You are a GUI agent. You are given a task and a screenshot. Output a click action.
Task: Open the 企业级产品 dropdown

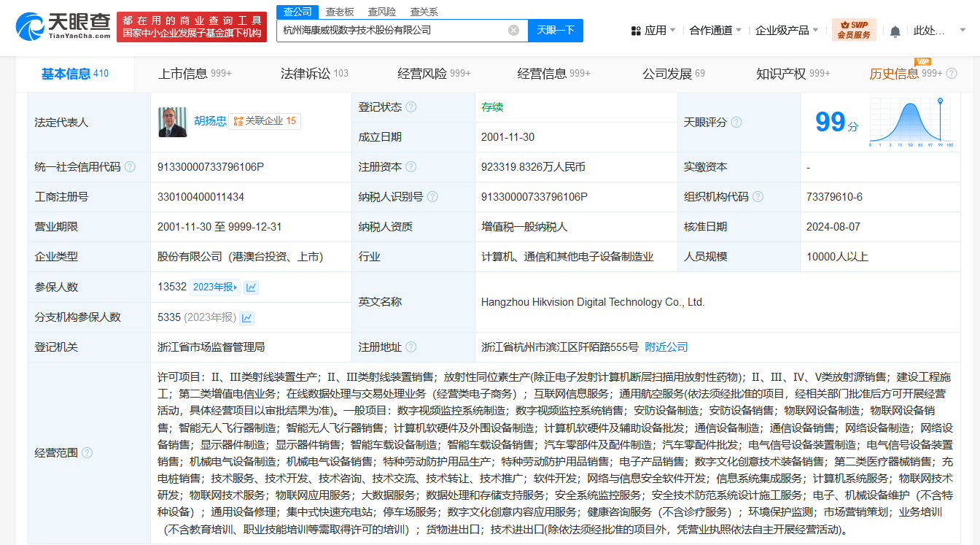tap(786, 31)
